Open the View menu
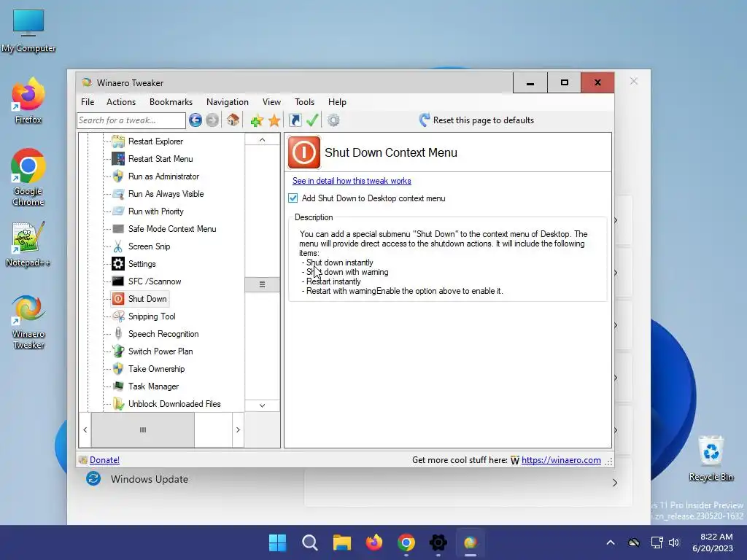 271,102
